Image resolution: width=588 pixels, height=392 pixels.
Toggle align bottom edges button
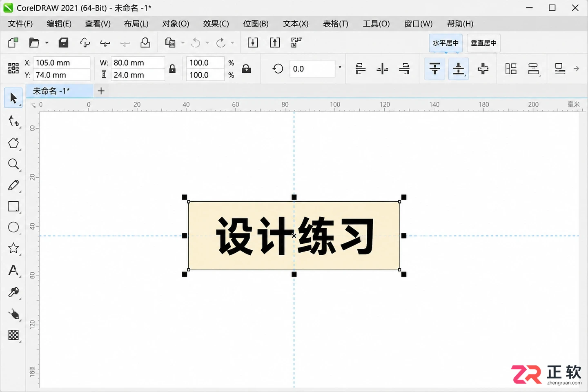(459, 69)
